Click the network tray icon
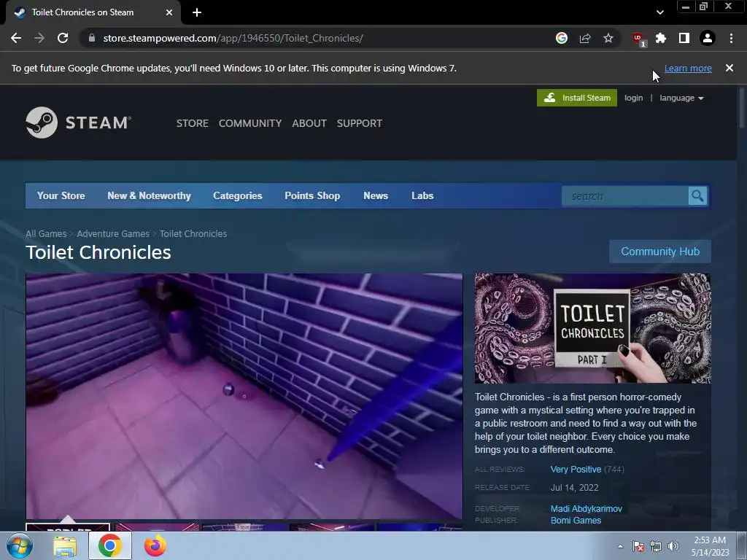This screenshot has height=560, width=747. pyautogui.click(x=656, y=546)
